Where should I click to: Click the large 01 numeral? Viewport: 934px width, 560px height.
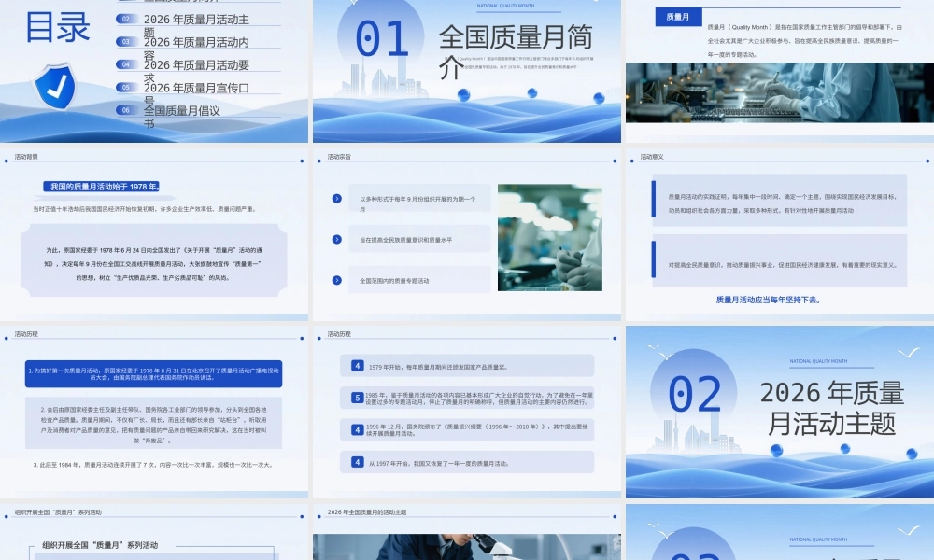382,39
